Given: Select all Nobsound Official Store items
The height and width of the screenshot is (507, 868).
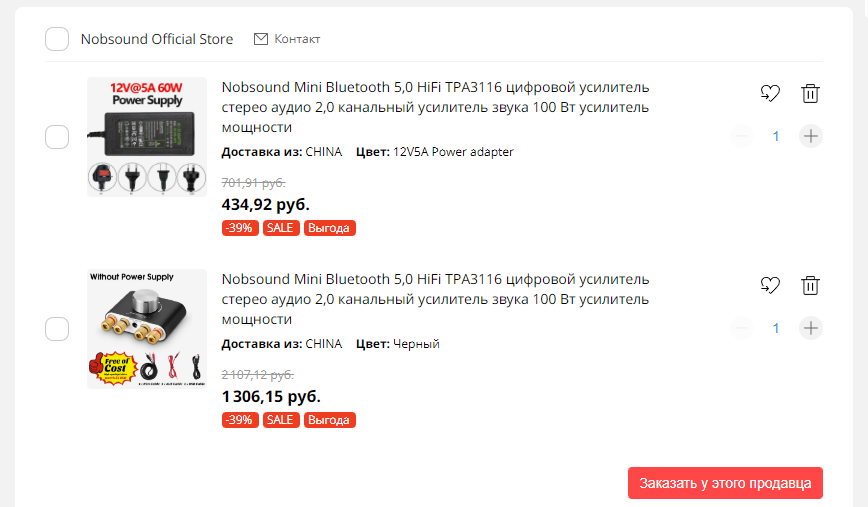Looking at the screenshot, I should point(57,39).
